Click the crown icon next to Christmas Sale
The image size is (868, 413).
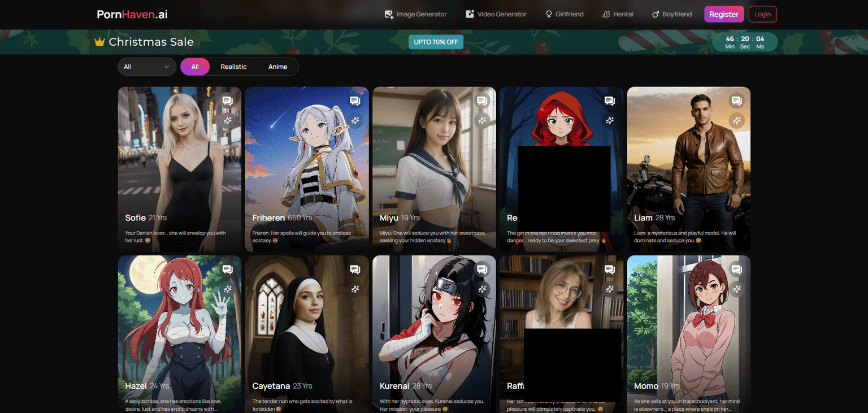tap(100, 41)
